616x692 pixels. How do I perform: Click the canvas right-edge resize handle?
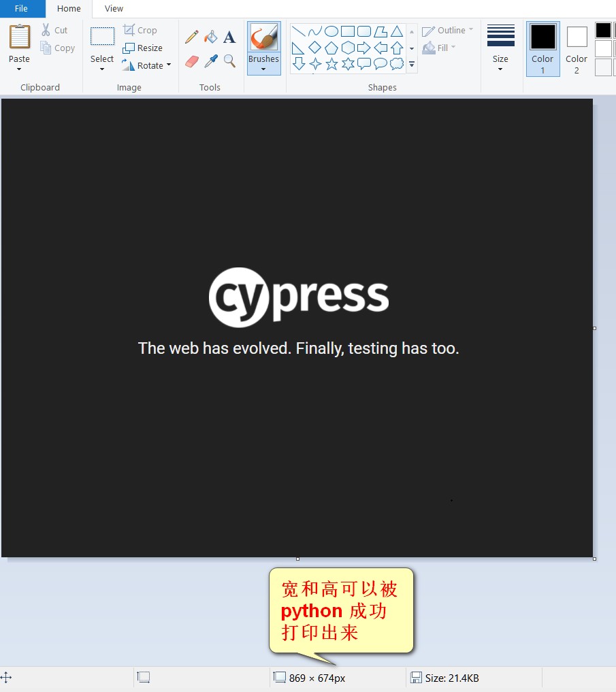(595, 329)
